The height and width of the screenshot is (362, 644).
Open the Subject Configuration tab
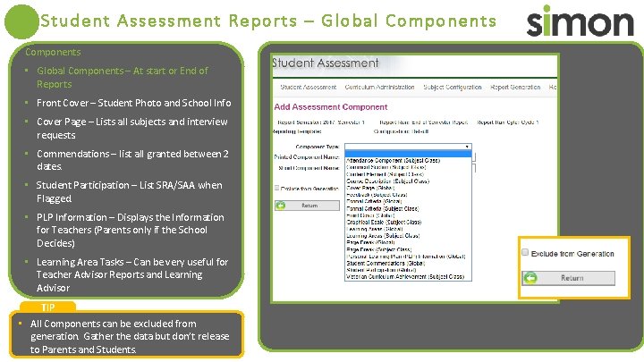(x=453, y=87)
